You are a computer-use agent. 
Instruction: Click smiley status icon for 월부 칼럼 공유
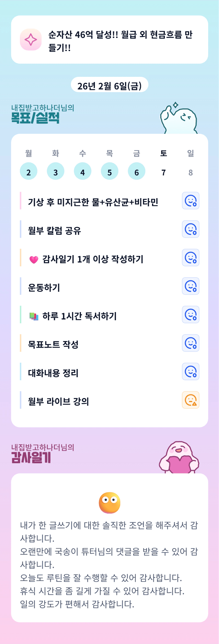pos(190,229)
